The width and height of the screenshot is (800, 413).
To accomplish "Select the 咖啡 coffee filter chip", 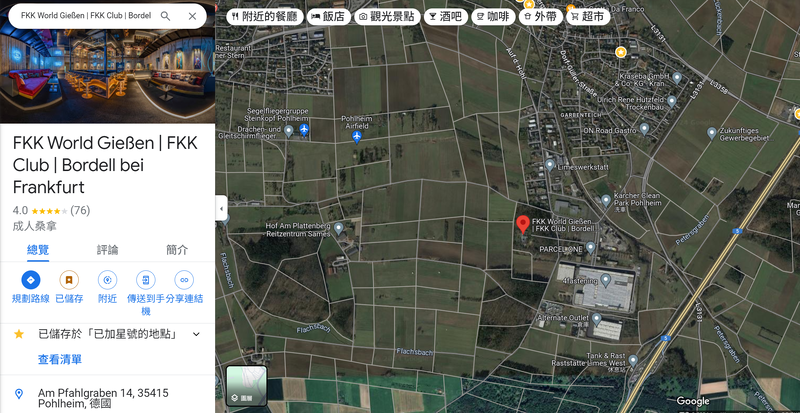I will click(x=491, y=17).
